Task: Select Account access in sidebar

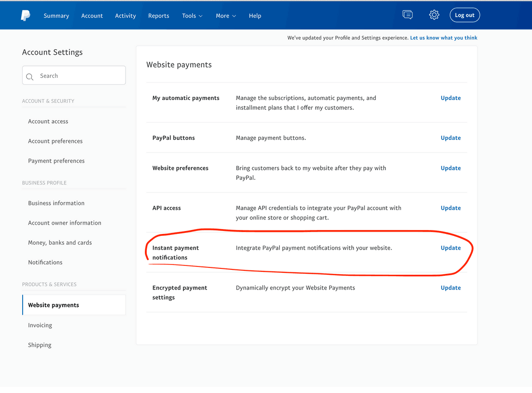Action: click(48, 121)
